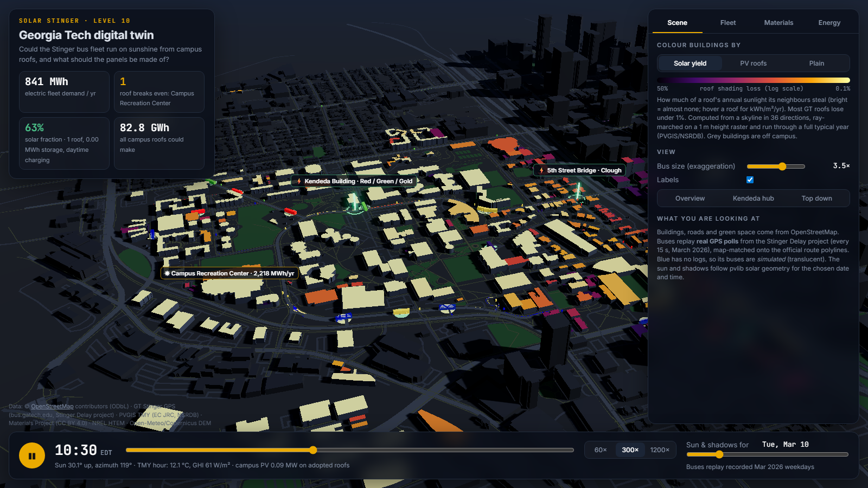868x488 pixels.
Task: Colour buildings by Solar yield
Action: pyautogui.click(x=690, y=63)
